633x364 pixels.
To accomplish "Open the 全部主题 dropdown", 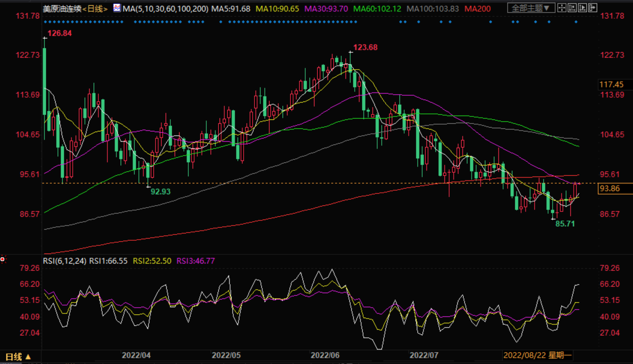I will coord(531,8).
